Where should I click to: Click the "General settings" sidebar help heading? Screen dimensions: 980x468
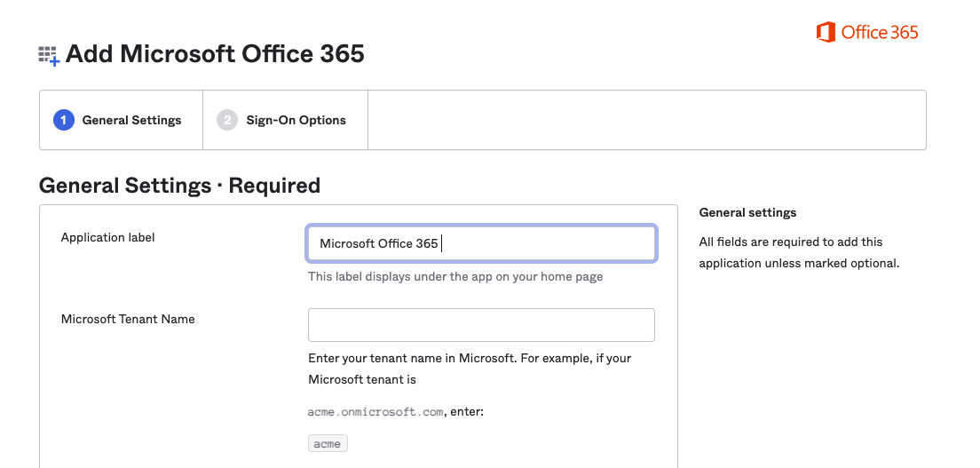point(747,212)
